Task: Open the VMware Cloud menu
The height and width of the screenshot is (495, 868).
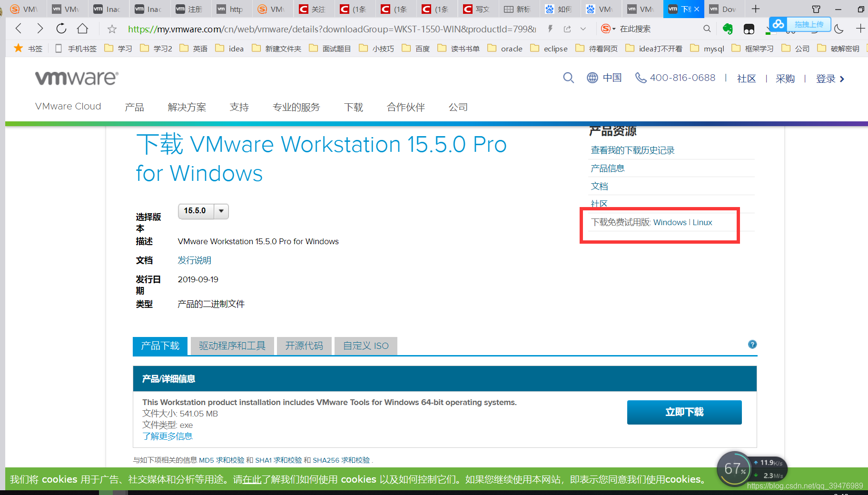Action: click(x=68, y=106)
